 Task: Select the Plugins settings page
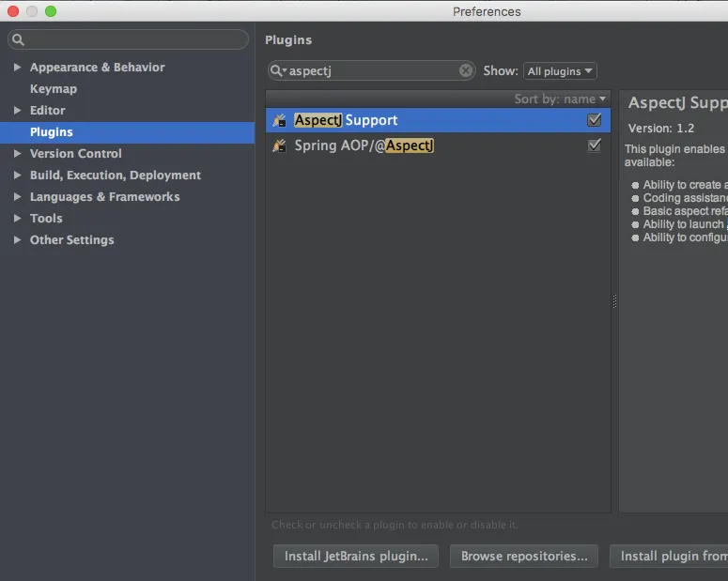pyautogui.click(x=127, y=132)
